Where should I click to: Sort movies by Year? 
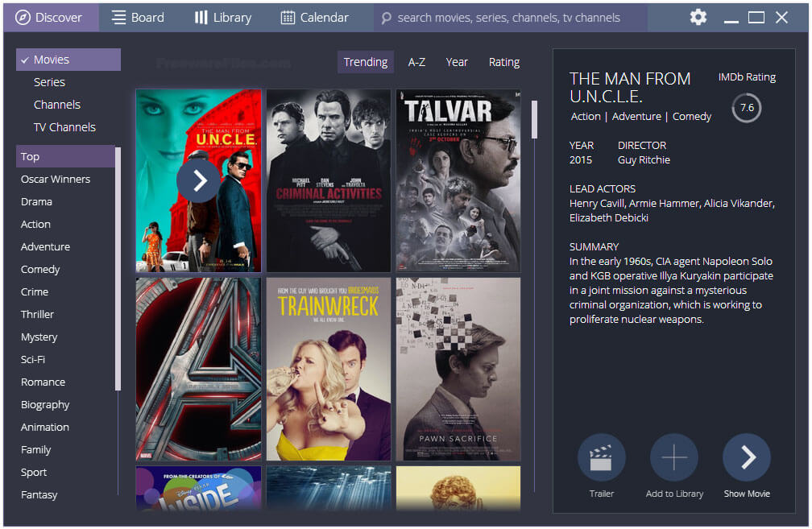pyautogui.click(x=457, y=62)
